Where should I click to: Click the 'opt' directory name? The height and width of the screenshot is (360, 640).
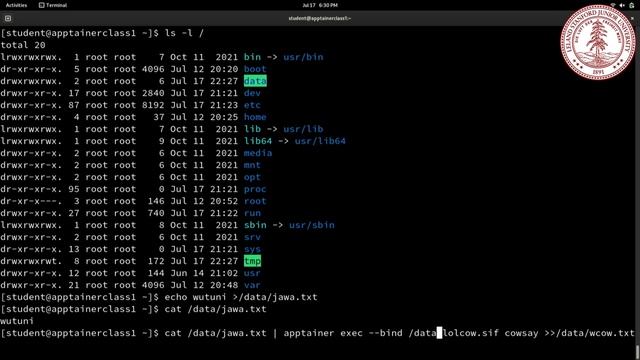tap(252, 177)
